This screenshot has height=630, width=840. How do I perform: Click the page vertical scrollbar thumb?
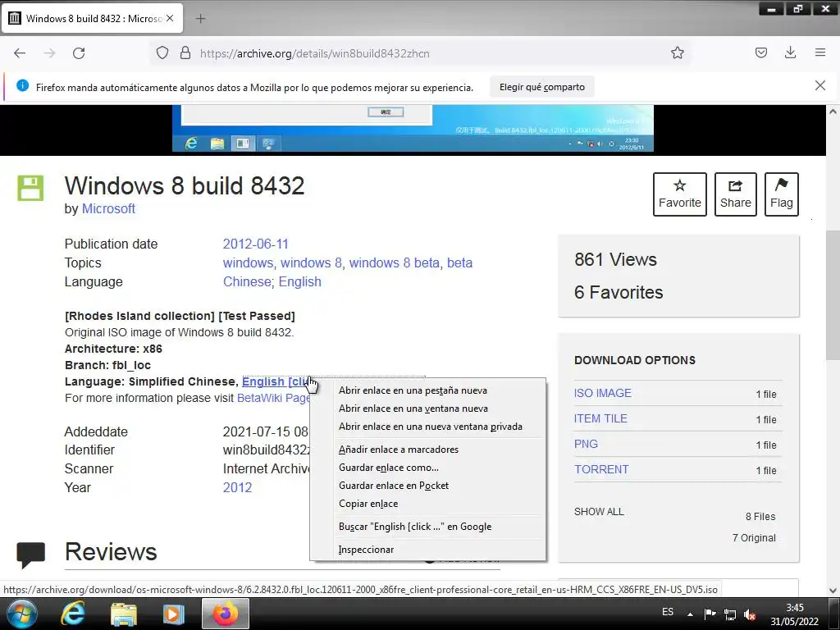coord(833,294)
